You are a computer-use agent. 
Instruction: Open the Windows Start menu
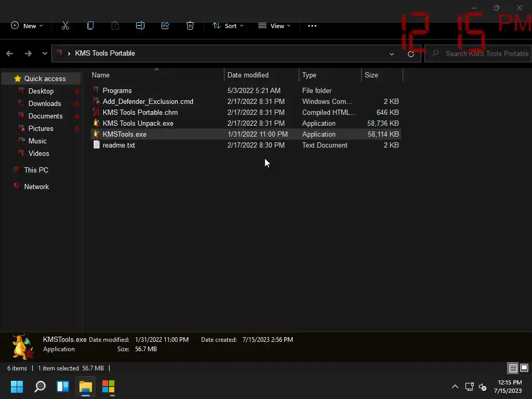pyautogui.click(x=17, y=387)
